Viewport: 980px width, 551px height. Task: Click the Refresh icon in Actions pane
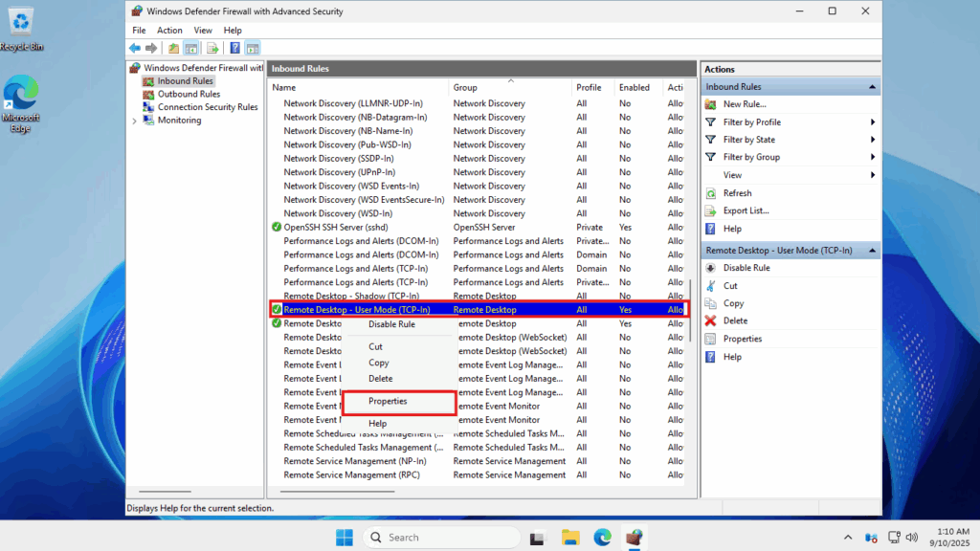pos(711,193)
